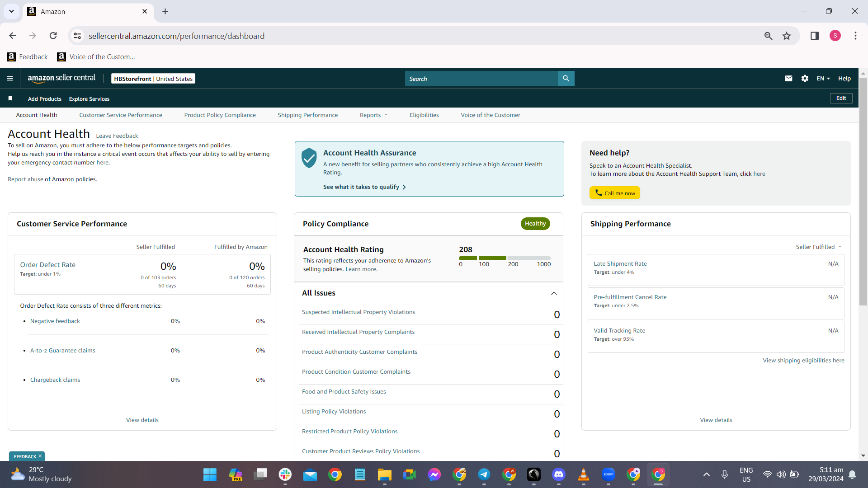Click the browser address bar URL
Viewport: 868px width, 488px height.
coord(176,36)
